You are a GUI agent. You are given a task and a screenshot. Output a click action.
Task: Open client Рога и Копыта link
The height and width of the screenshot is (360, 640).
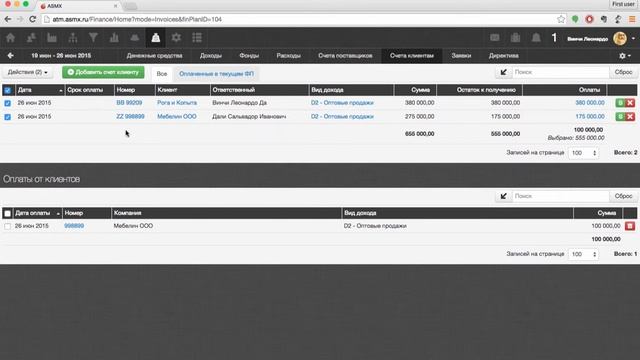point(177,103)
